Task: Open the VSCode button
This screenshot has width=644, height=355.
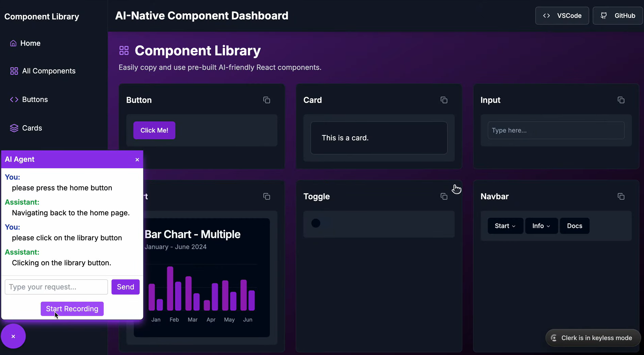Action: (x=562, y=16)
